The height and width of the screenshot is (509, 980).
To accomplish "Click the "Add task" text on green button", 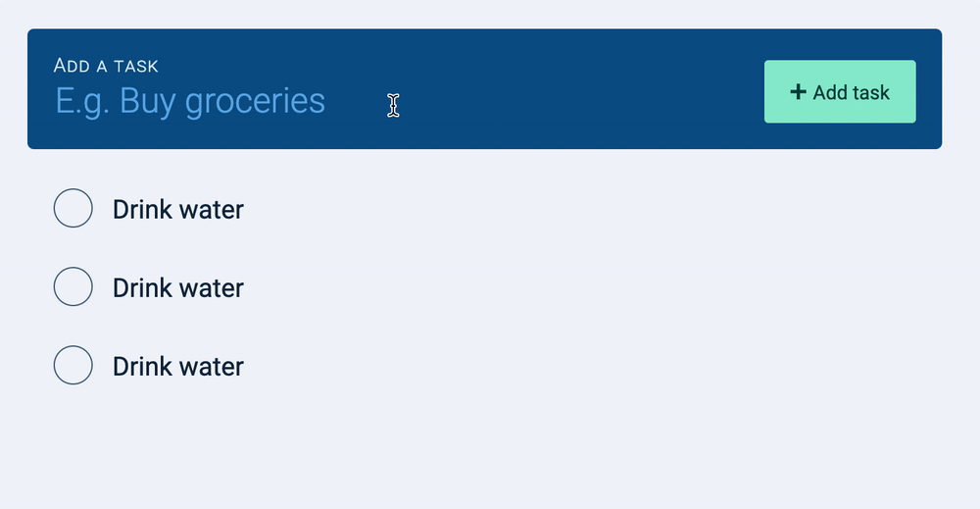I will point(851,92).
